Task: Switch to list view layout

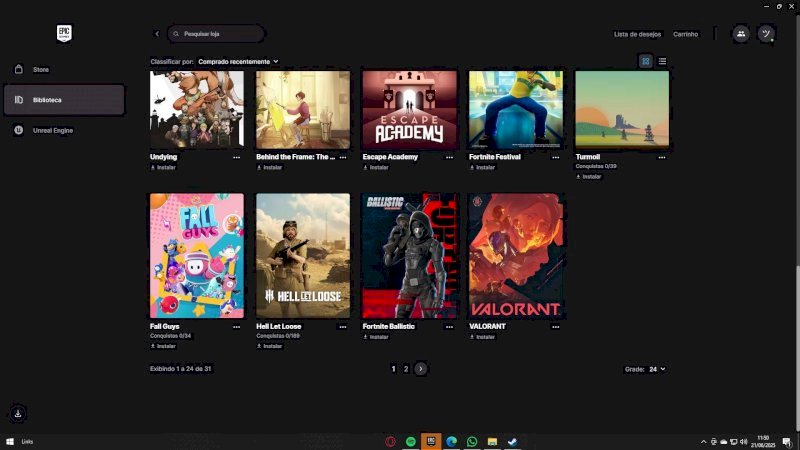Action: click(662, 61)
